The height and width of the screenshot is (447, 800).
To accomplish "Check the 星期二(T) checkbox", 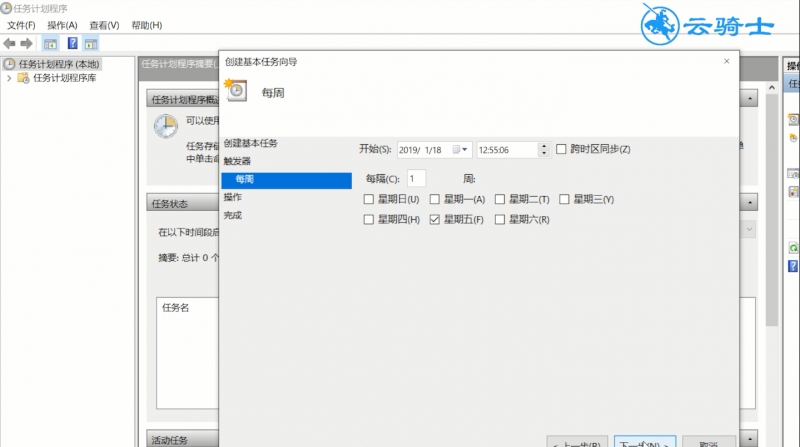I will click(499, 199).
